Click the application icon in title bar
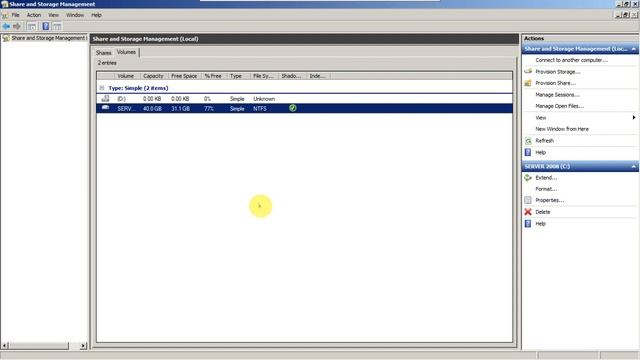The width and height of the screenshot is (640, 360). (x=4, y=4)
